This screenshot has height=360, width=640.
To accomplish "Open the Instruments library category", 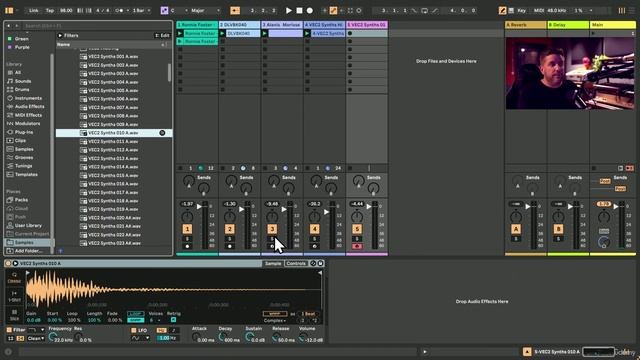I will [x=28, y=98].
